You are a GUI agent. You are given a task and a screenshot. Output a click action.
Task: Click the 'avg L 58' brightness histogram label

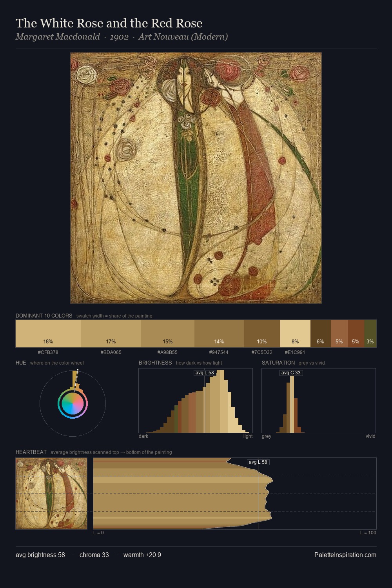[205, 373]
